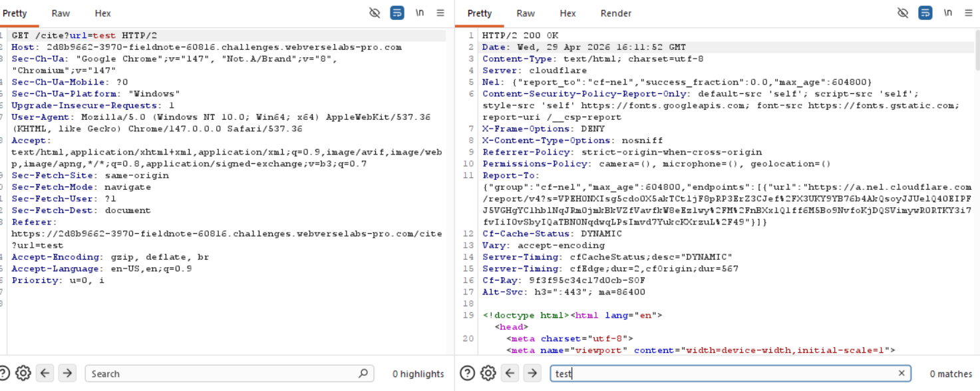Open help icon beside request search
Viewport: 980px width, 391px height.
(x=5, y=373)
